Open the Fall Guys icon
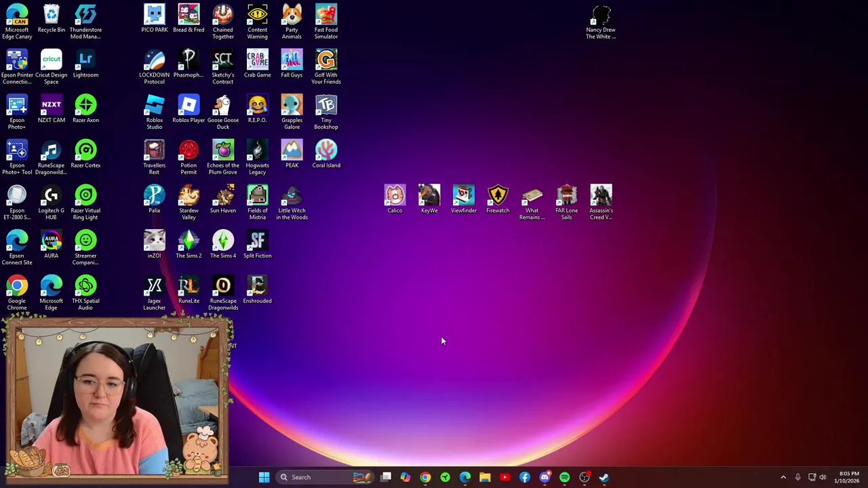868x488 pixels. (x=292, y=64)
